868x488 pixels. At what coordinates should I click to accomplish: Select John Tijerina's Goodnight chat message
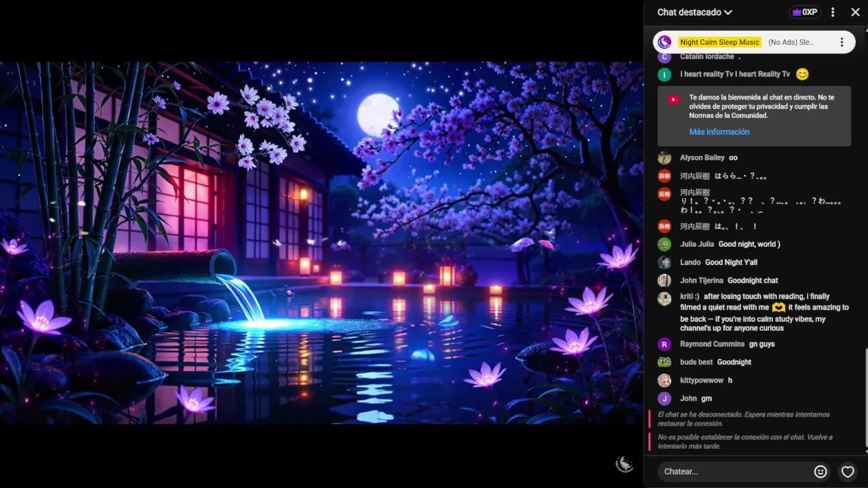[753, 281]
